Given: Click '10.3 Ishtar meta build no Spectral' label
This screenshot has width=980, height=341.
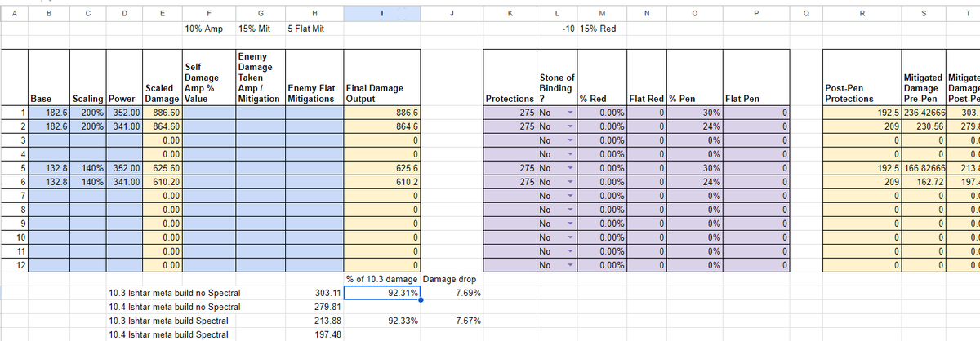Looking at the screenshot, I should tap(174, 293).
